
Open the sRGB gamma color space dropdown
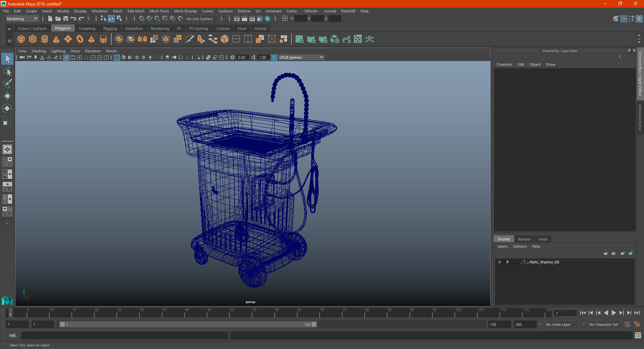[302, 57]
